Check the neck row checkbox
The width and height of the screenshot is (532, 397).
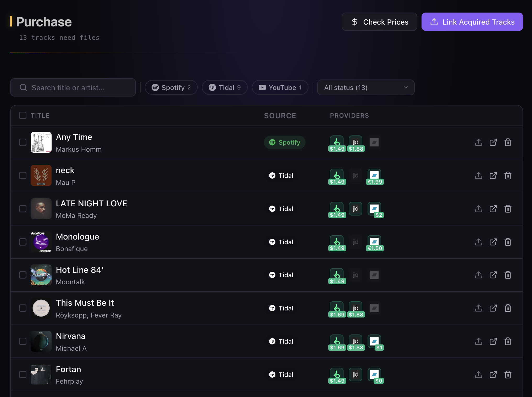[23, 175]
